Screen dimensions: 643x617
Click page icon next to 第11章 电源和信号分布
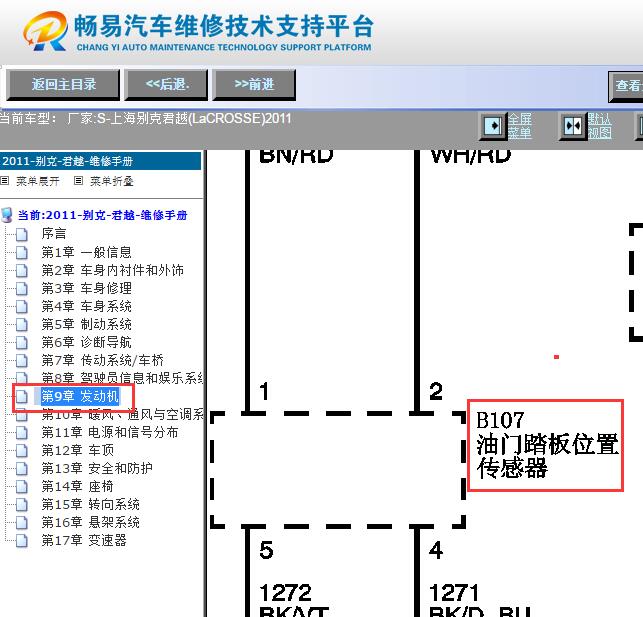coord(22,433)
